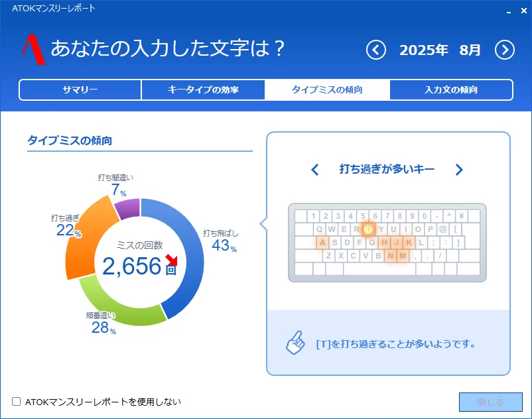Screen dimensions: 532x419
Task: Click the ATOKマンスリーレポート window title
Action: (x=54, y=9)
